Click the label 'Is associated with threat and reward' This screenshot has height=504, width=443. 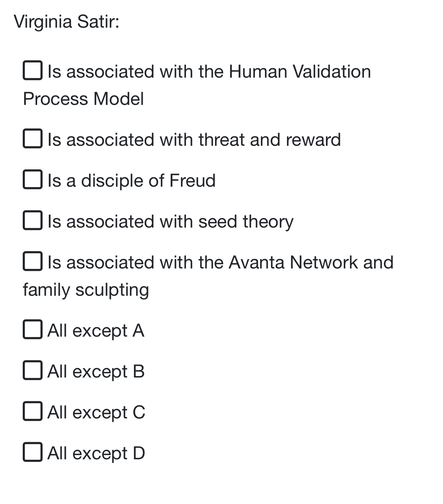pos(194,139)
